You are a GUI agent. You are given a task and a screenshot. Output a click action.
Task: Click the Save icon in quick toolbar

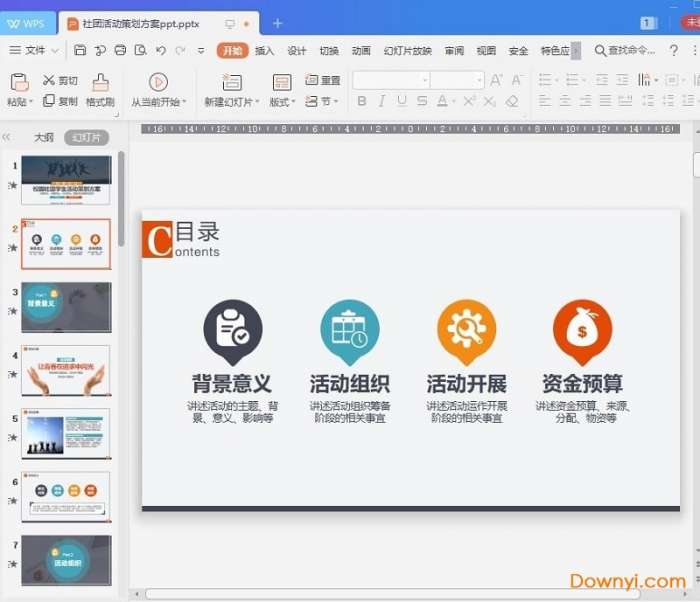(80, 50)
